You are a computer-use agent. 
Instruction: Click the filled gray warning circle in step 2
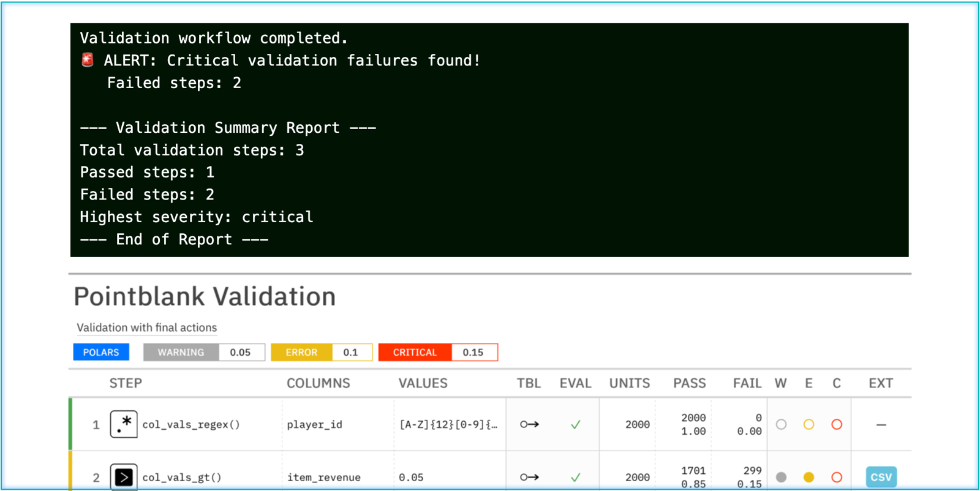click(781, 477)
